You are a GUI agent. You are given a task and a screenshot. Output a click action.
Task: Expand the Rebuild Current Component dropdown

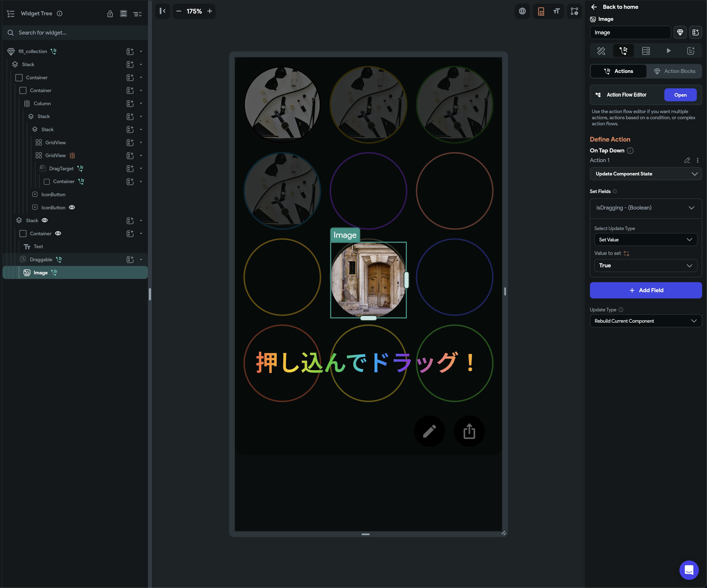coord(645,321)
